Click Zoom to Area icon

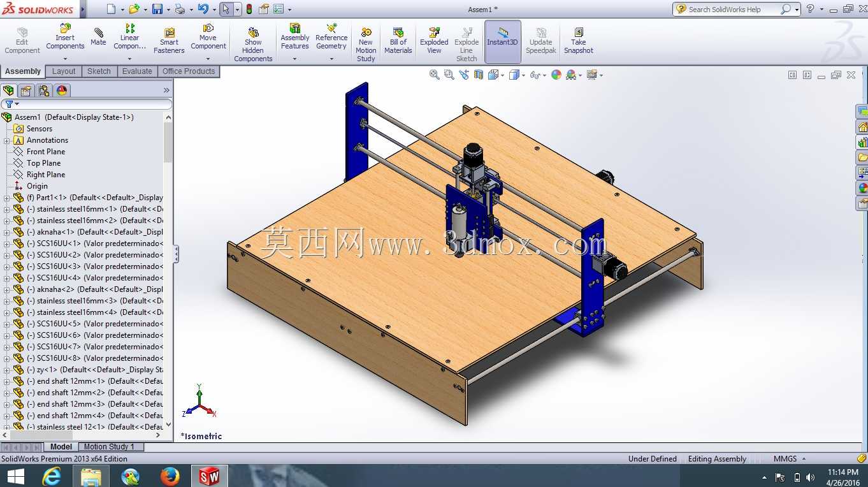449,75
